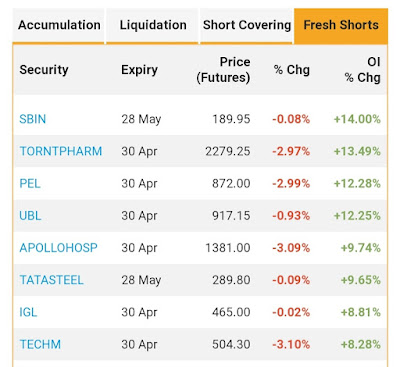Click the Expiry column header
400x367 pixels.
tap(139, 70)
